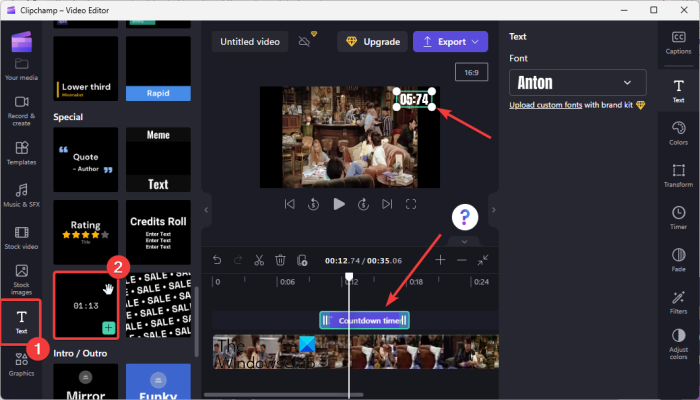Fit timeline to screen
The image size is (700, 400).
coord(483,260)
